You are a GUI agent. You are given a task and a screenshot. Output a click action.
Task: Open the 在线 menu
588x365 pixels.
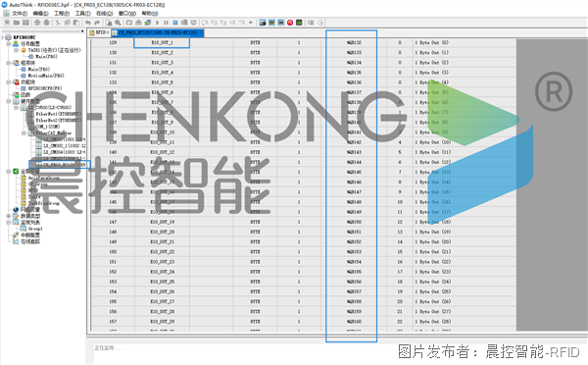click(x=104, y=13)
